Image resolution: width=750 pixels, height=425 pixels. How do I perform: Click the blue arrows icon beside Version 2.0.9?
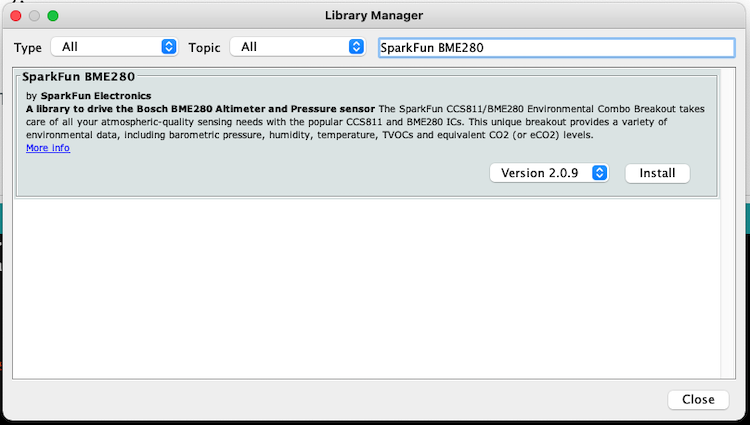click(599, 173)
